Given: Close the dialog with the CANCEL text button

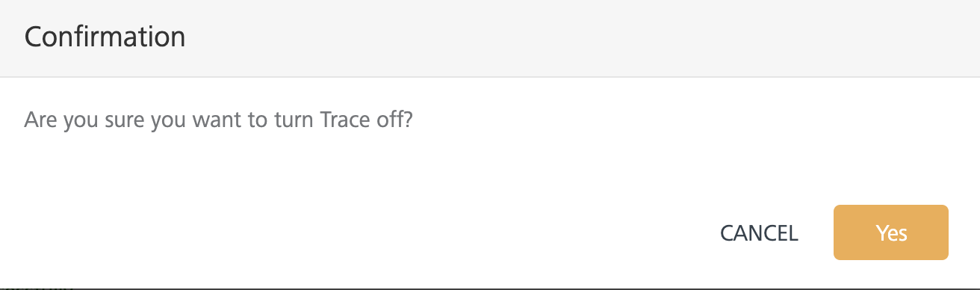Looking at the screenshot, I should point(759,232).
